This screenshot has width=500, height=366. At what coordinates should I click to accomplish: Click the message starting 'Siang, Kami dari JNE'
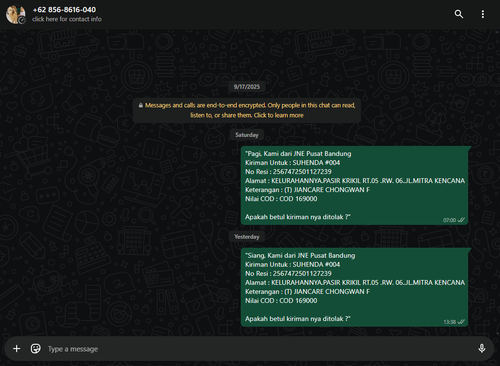(354, 287)
